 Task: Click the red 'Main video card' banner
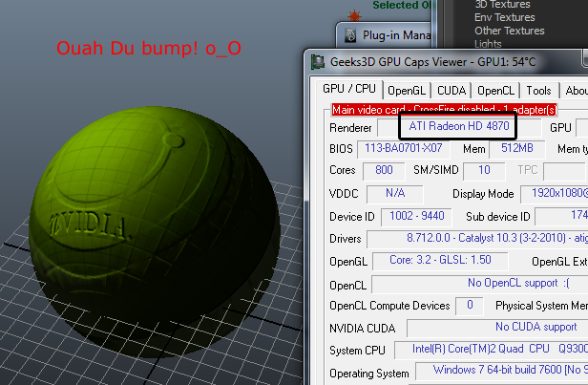445,110
